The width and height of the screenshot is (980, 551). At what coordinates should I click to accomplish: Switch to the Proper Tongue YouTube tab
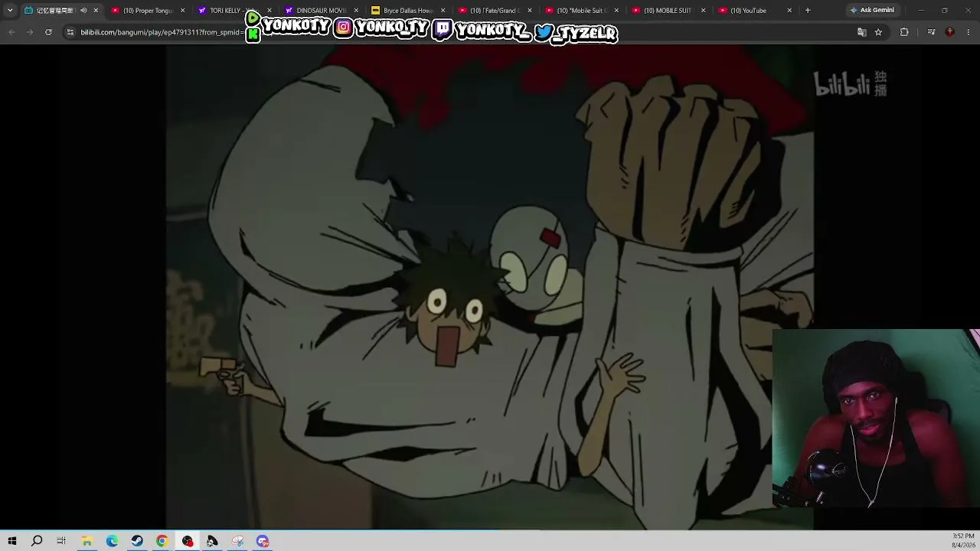(147, 10)
